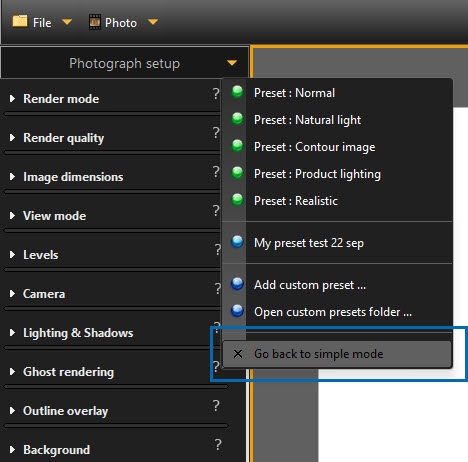The width and height of the screenshot is (468, 462).
Task: Expand the Render mode section
Action: (12, 99)
